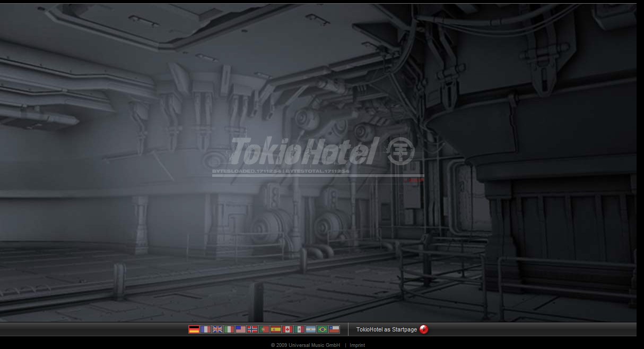Choose the Spanish flag language

[x=276, y=329]
